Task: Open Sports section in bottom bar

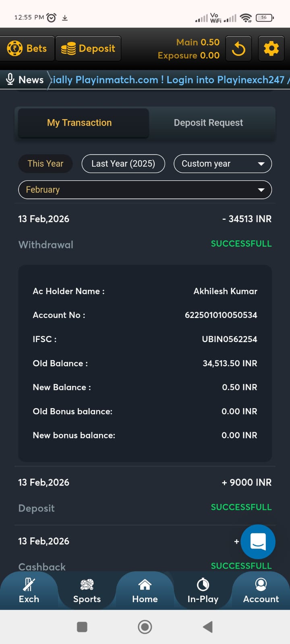Action: tap(87, 590)
